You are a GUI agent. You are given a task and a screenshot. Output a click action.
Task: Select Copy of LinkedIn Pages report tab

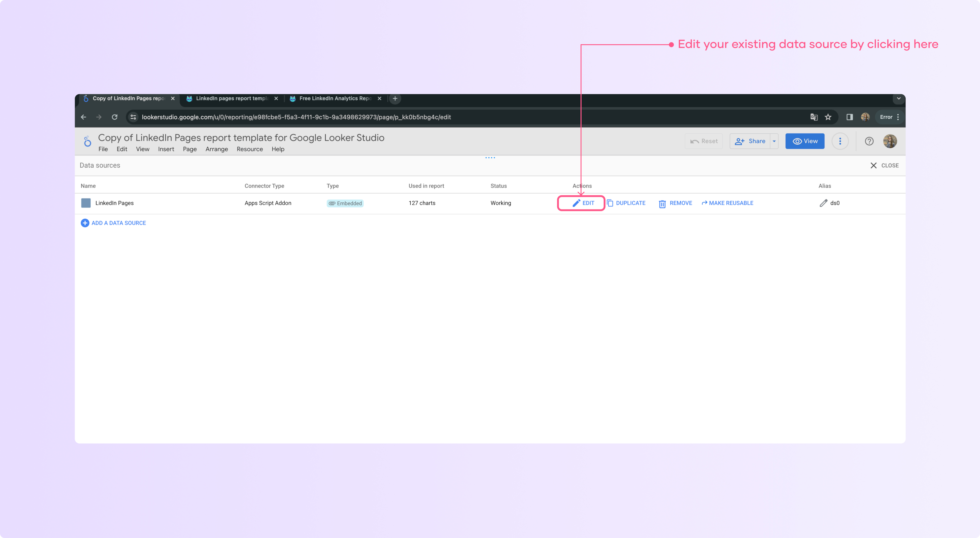pyautogui.click(x=129, y=98)
